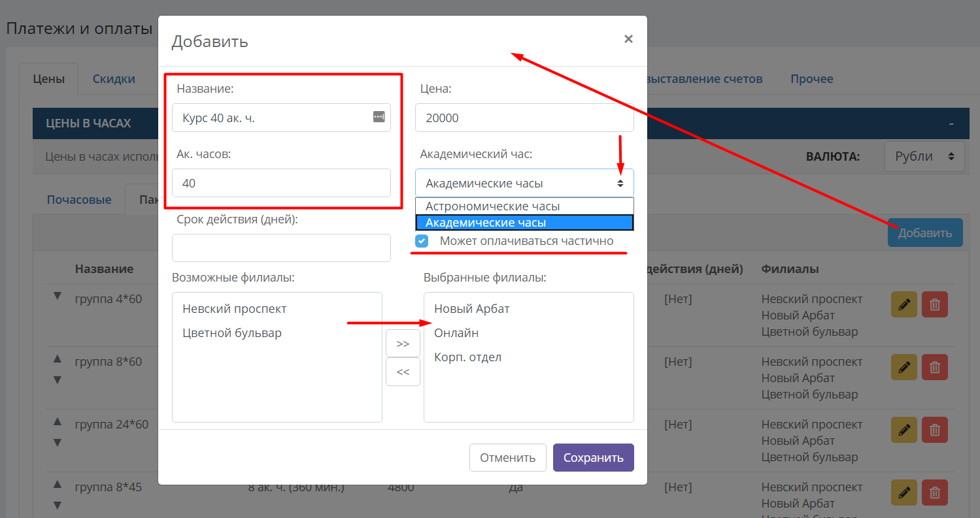Image resolution: width=980 pixels, height=518 pixels.
Task: Click the Сохранить button
Action: pyautogui.click(x=594, y=458)
